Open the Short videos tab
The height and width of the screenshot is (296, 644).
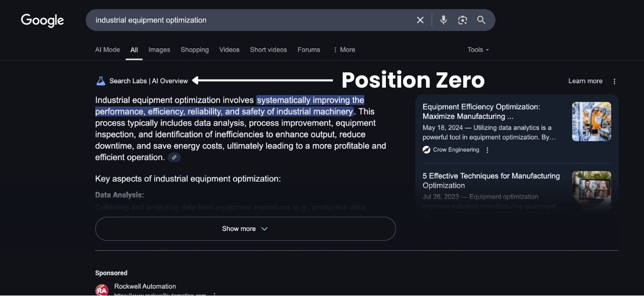coord(268,49)
